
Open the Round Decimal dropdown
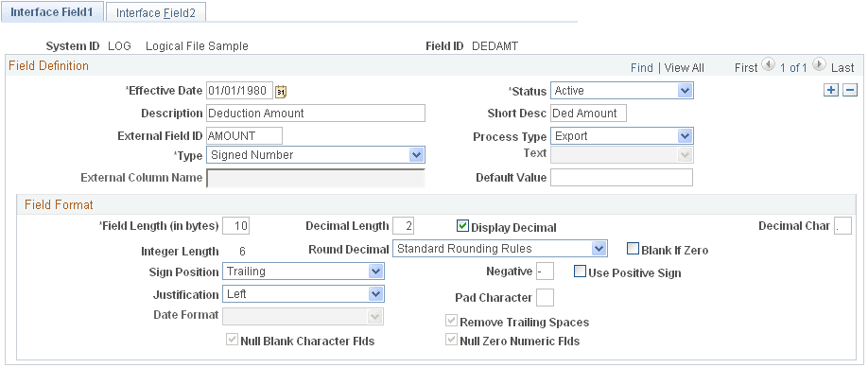(x=500, y=249)
